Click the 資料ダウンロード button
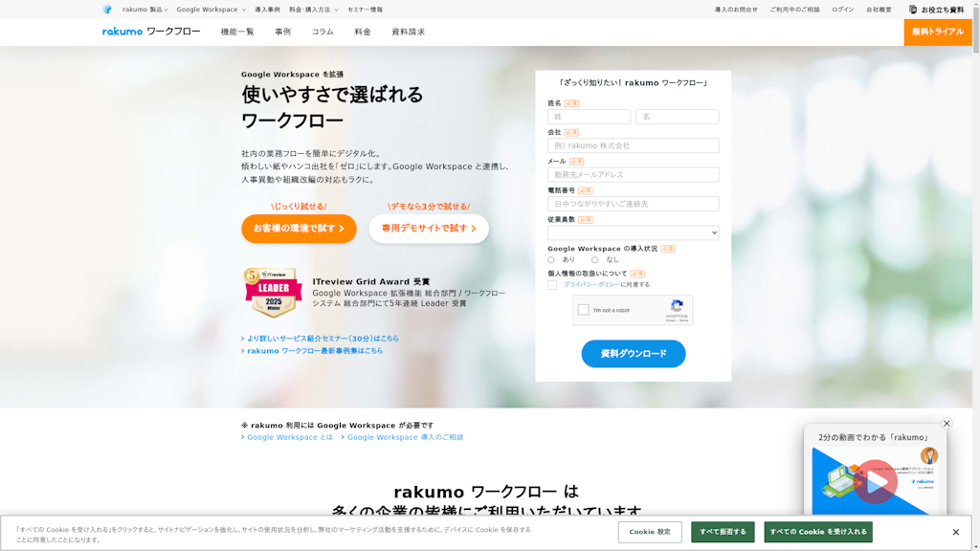This screenshot has height=551, width=980. click(x=633, y=354)
